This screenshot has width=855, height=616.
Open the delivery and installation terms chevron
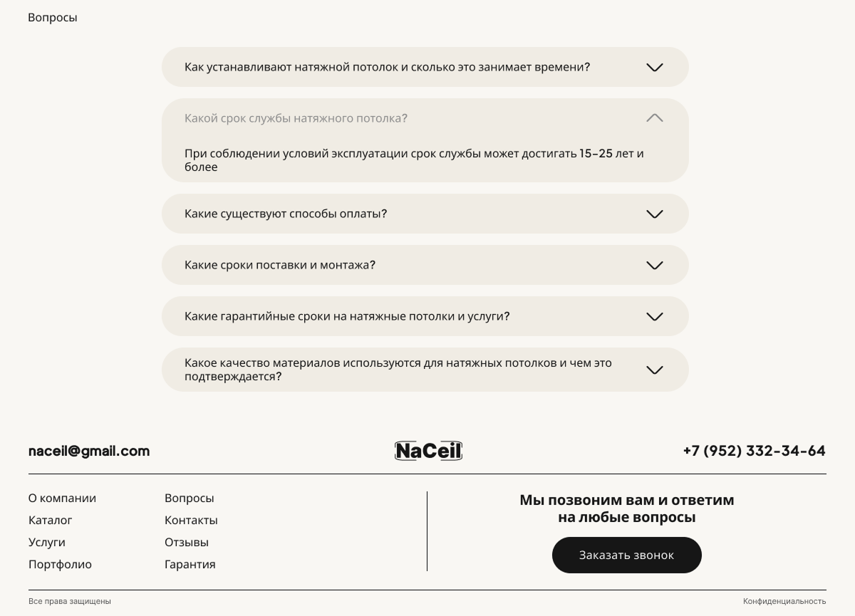(654, 265)
